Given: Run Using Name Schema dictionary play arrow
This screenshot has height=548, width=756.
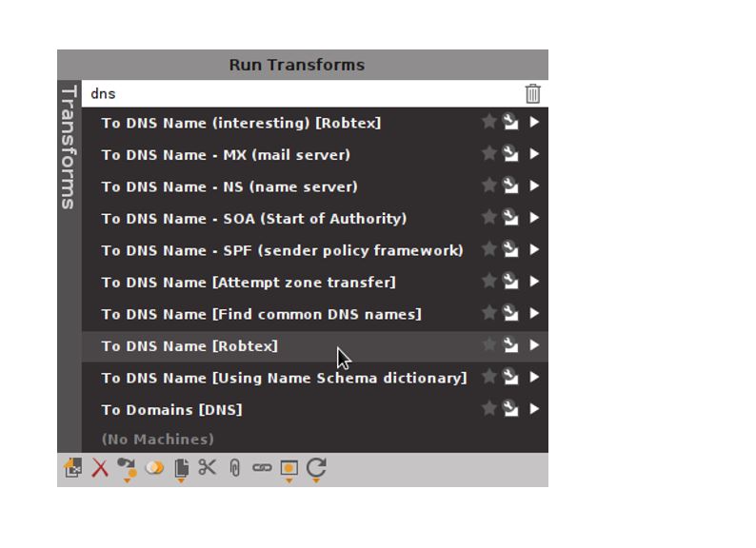Looking at the screenshot, I should click(x=534, y=377).
